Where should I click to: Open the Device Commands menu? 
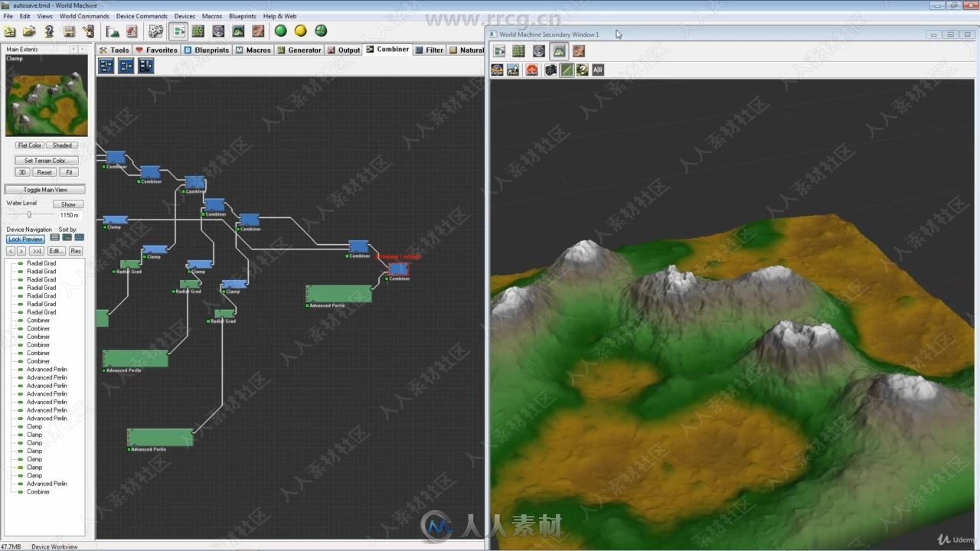point(142,16)
